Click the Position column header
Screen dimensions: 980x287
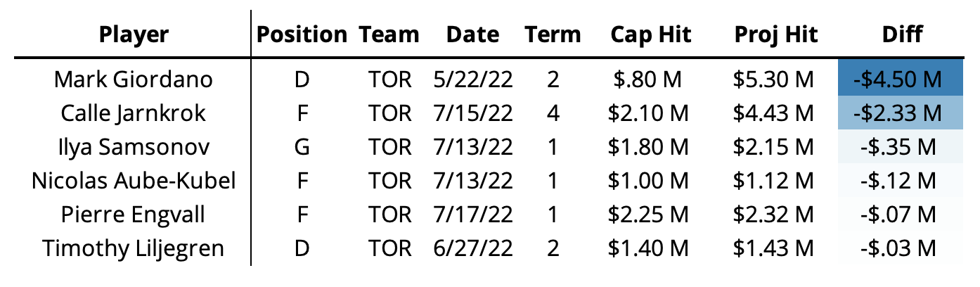[x=301, y=34]
